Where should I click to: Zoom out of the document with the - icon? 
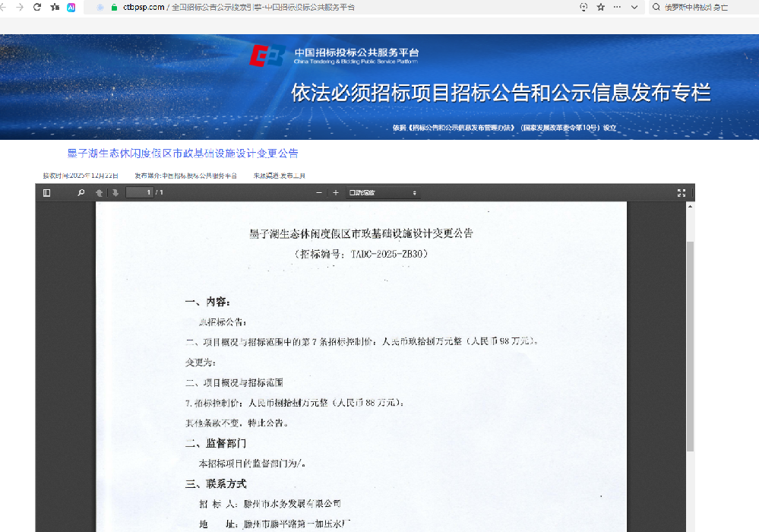click(x=318, y=192)
